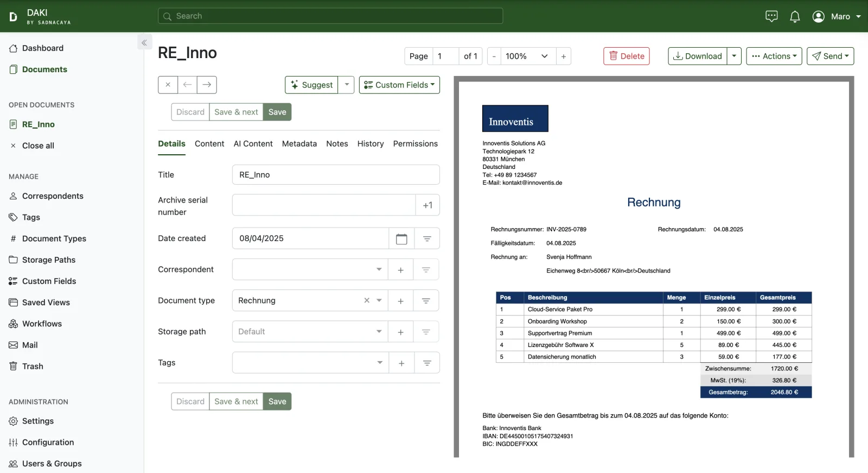Switch to the Permissions tab

click(x=416, y=143)
